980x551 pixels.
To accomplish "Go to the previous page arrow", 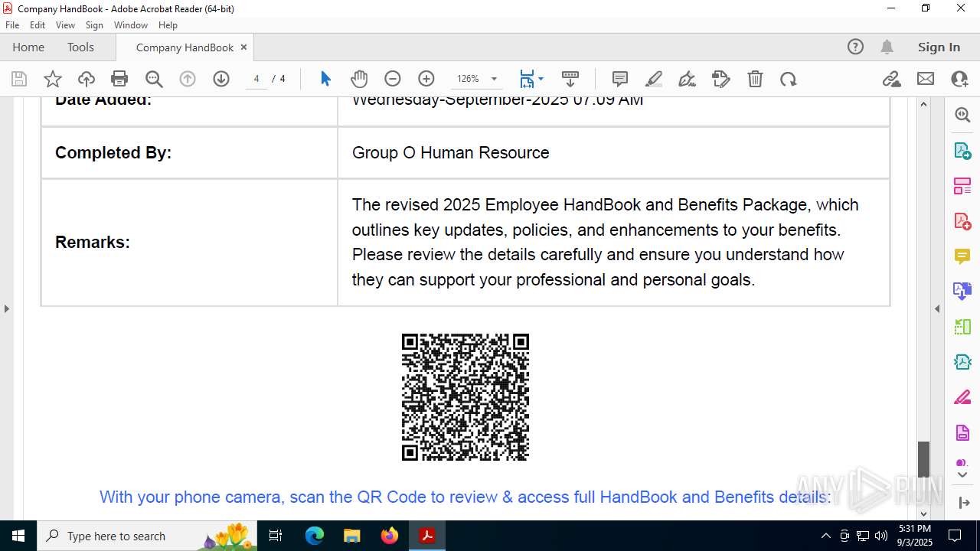I will coord(188,79).
